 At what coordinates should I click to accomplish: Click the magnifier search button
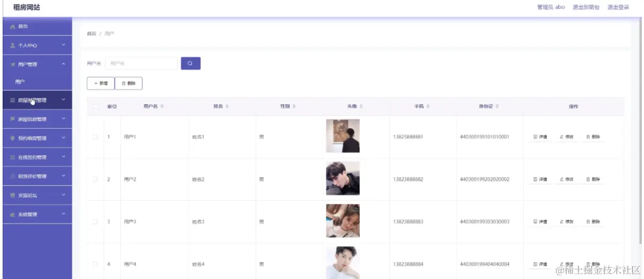click(x=191, y=63)
